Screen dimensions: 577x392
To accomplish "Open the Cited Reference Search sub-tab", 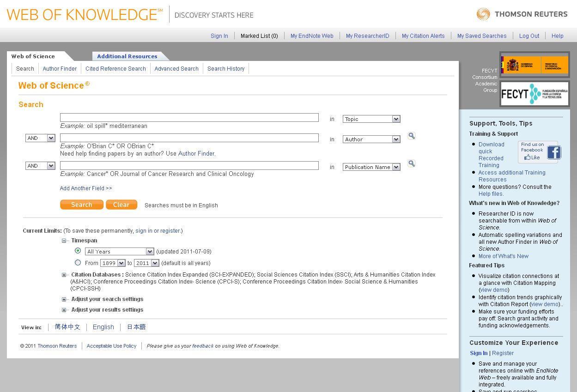I will [115, 69].
